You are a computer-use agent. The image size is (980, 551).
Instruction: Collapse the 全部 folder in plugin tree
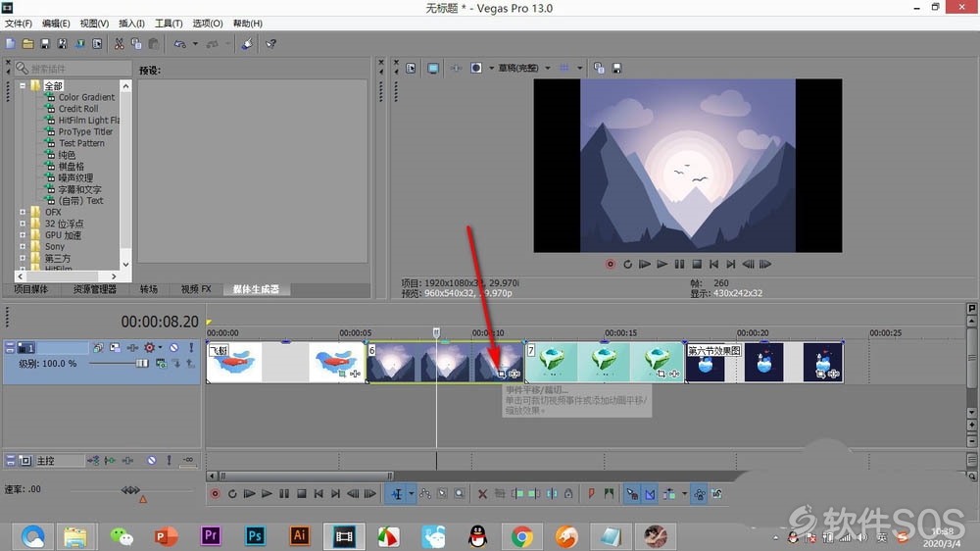[23, 85]
